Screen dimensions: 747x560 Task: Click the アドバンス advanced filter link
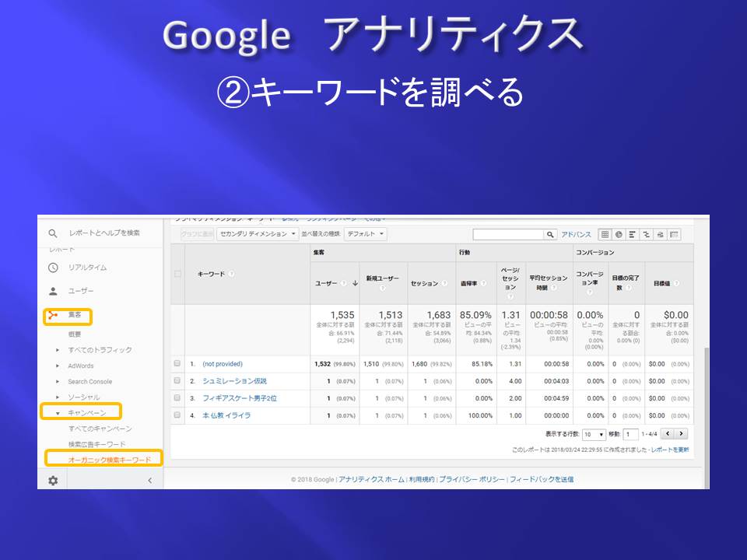pyautogui.click(x=576, y=234)
